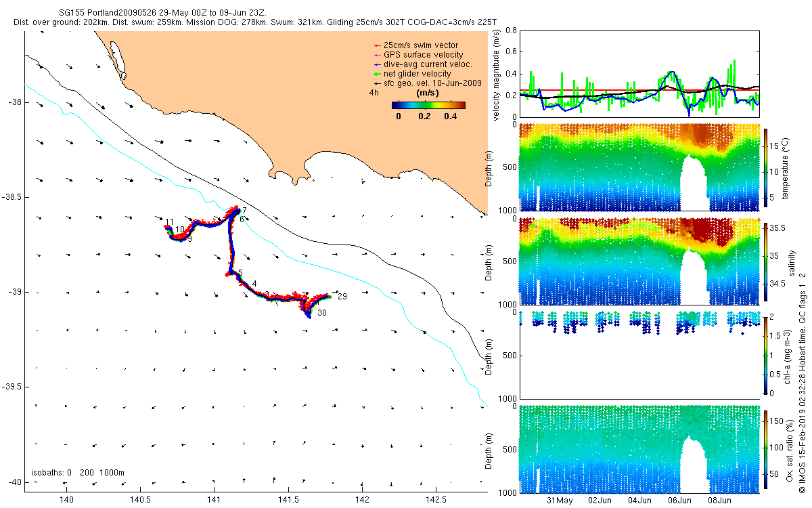Viewport: 812px width, 508px height.
Task: Click the '02Jun' date tick
Action: tap(600, 501)
